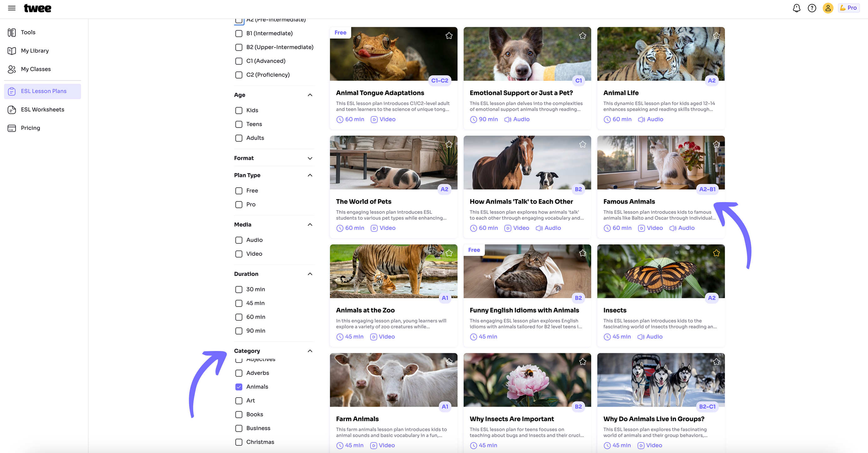Screen dimensions: 868x453
Task: Open the Insects lesson title
Action: pyautogui.click(x=615, y=310)
